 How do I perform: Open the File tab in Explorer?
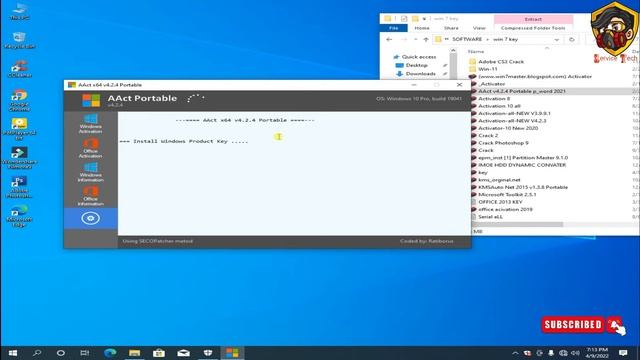coord(393,28)
